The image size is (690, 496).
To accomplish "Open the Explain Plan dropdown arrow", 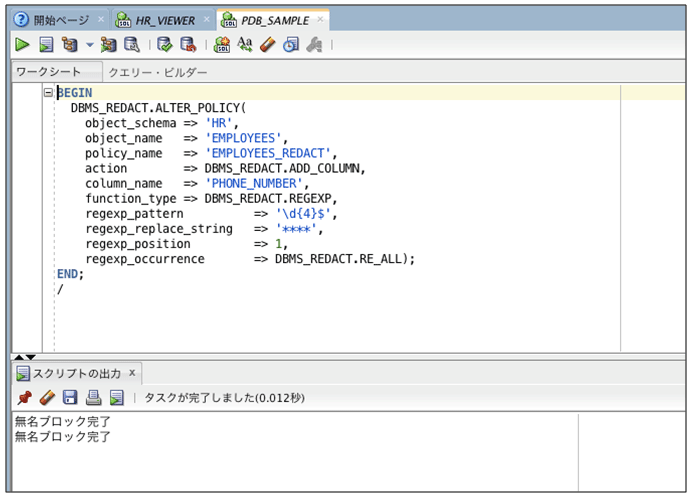I will 89,45.
